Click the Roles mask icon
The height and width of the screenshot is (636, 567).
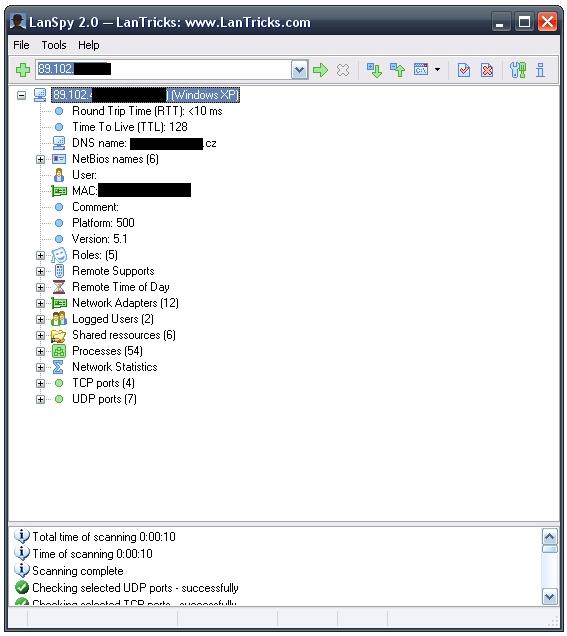tap(59, 255)
